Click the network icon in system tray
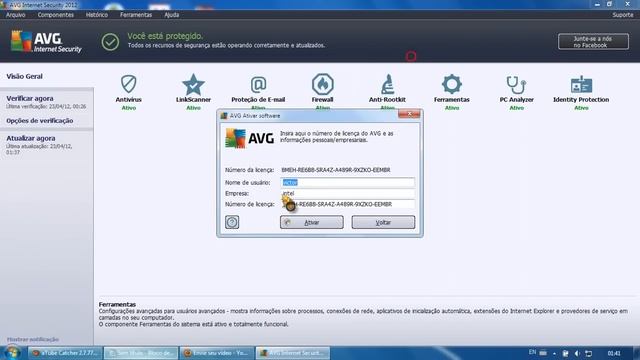This screenshot has width=640, height=360. (588, 353)
